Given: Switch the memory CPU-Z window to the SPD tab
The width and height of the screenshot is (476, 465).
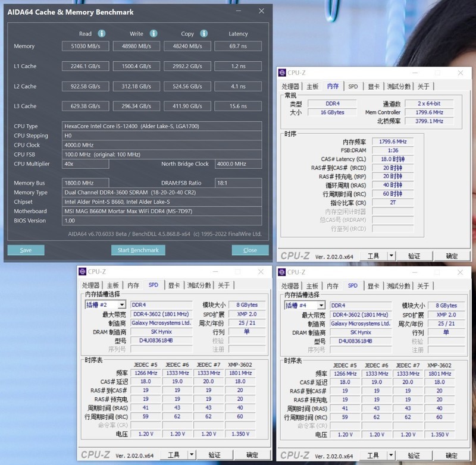Looking at the screenshot, I should (x=353, y=86).
